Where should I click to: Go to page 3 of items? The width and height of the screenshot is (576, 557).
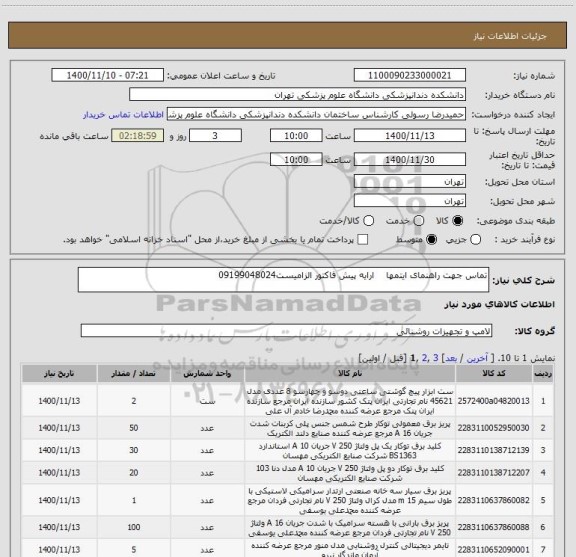436,358
